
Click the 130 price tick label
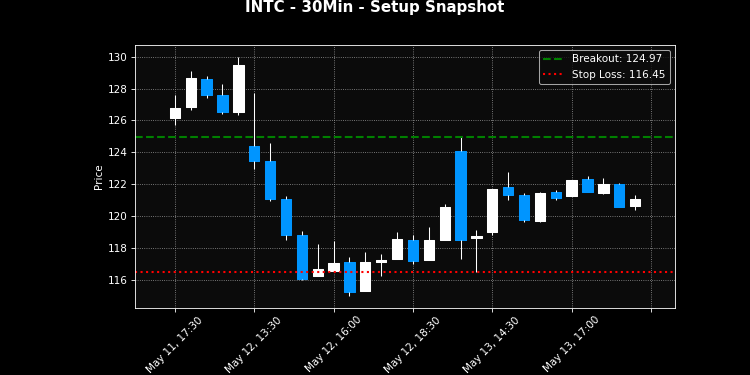coord(118,57)
